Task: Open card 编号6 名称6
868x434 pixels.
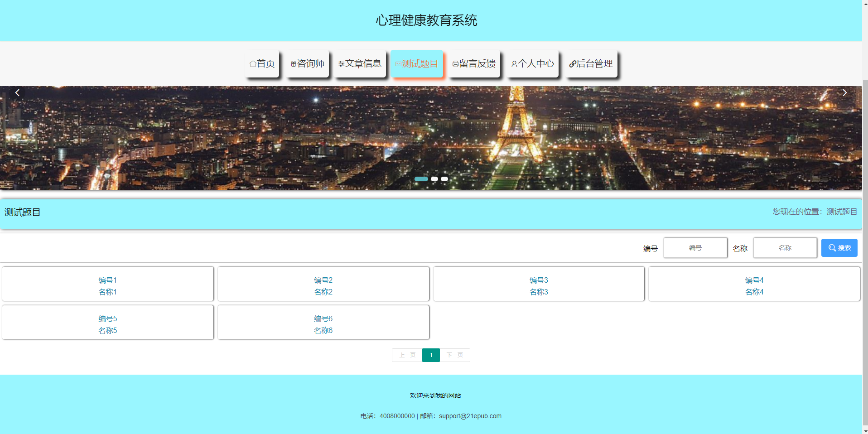Action: click(x=323, y=323)
